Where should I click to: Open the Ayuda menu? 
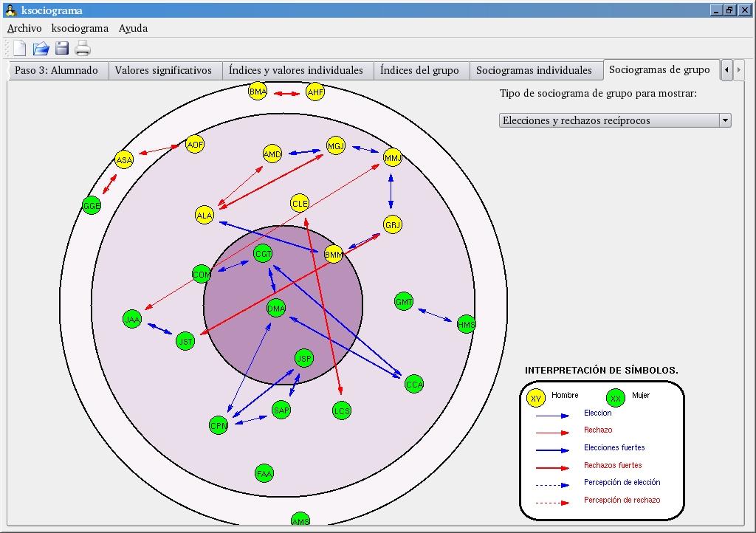[133, 29]
